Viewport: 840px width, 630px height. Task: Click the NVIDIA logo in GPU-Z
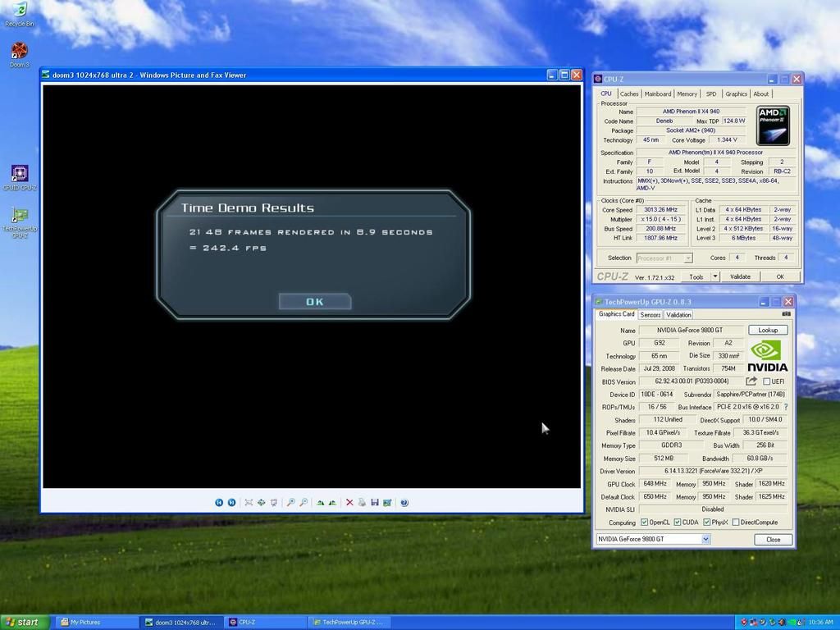767,357
